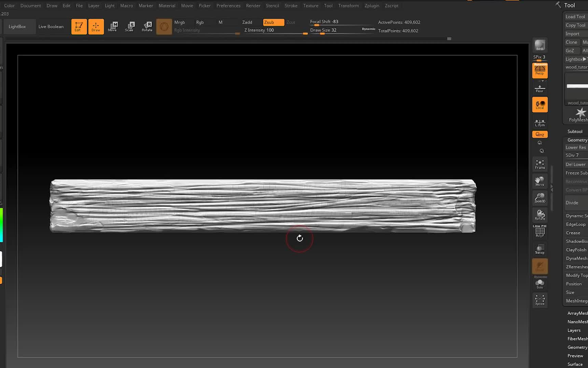
Task: Select the Move gyro tool on the right shelf
Action: pos(539,181)
